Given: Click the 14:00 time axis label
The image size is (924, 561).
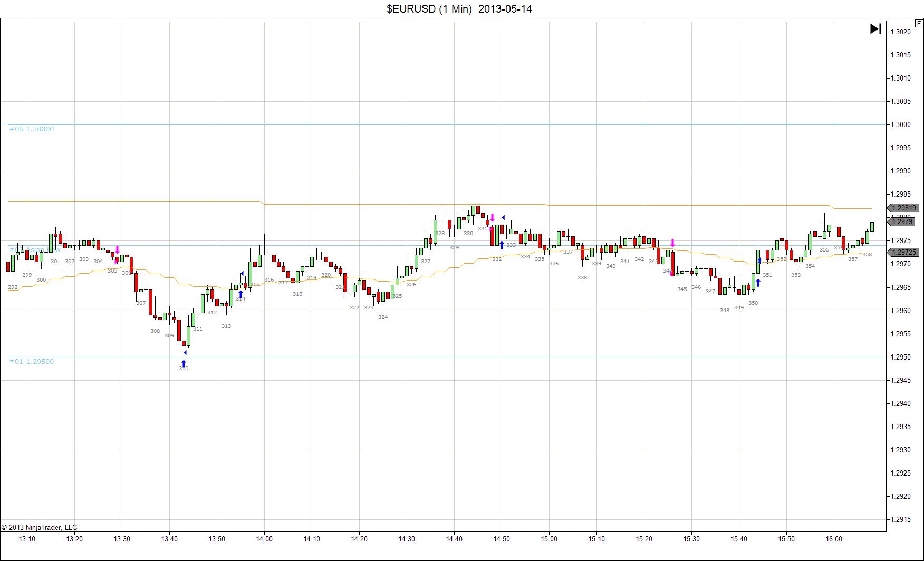Looking at the screenshot, I should (264, 539).
